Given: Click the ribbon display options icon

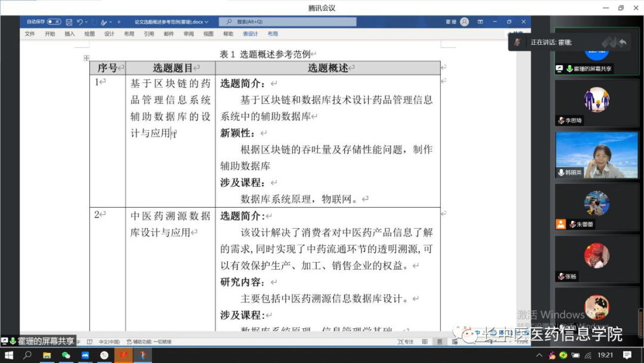Looking at the screenshot, I should [480, 21].
